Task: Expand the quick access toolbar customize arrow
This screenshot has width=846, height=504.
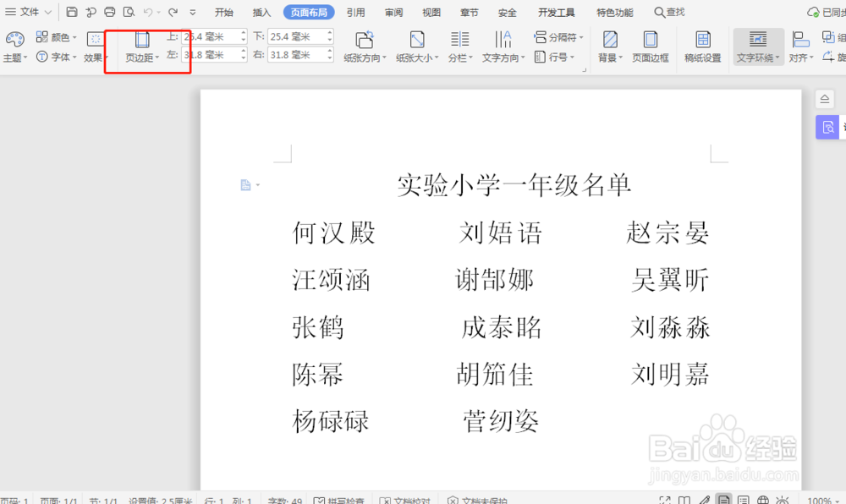Action: 193,12
